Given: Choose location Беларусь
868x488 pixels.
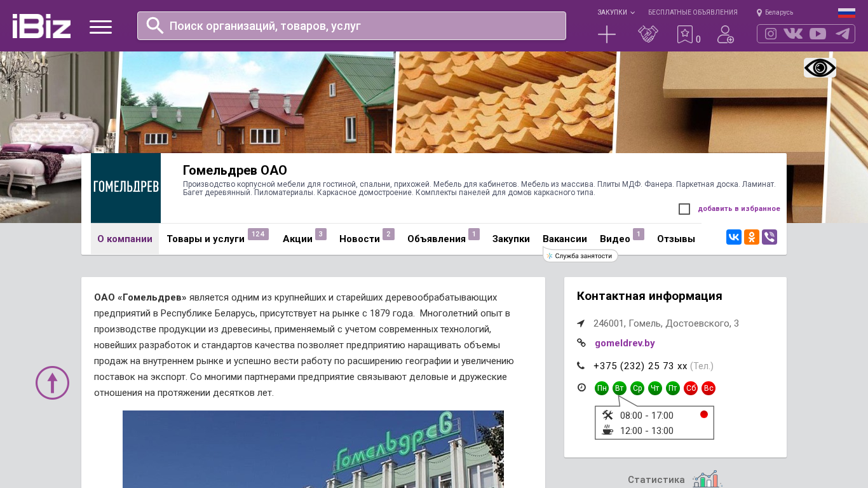Looking at the screenshot, I should (x=775, y=12).
